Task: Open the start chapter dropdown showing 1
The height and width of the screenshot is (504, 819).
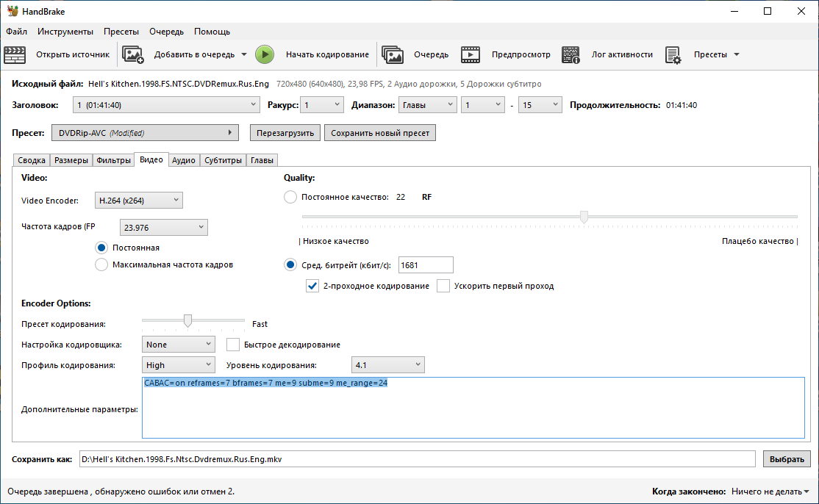Action: click(482, 105)
